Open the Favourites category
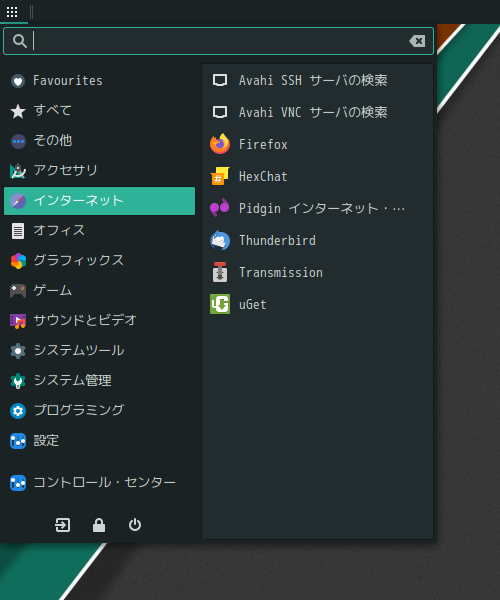 click(99, 81)
